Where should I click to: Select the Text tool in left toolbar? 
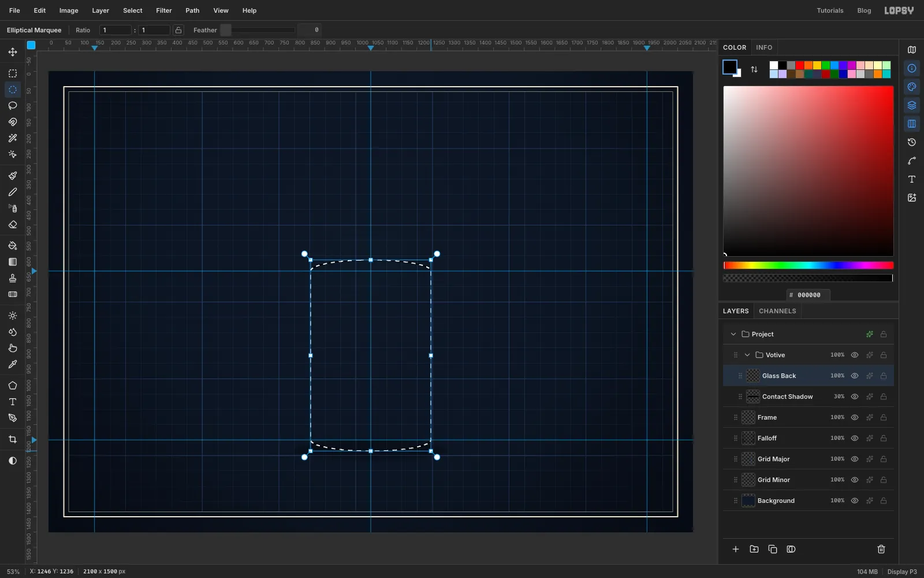coord(13,402)
